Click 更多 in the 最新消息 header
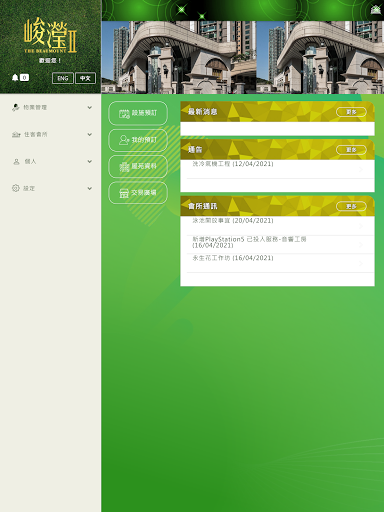This screenshot has height=512, width=384. point(351,112)
